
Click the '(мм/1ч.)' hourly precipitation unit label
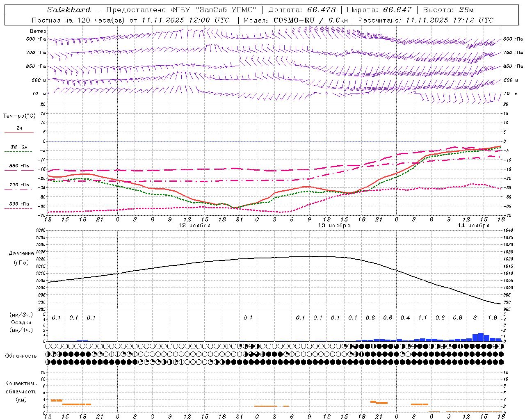coord(21,330)
